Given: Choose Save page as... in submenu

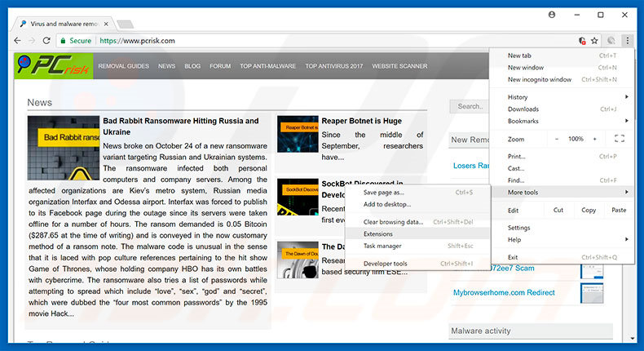Looking at the screenshot, I should pos(417,192).
